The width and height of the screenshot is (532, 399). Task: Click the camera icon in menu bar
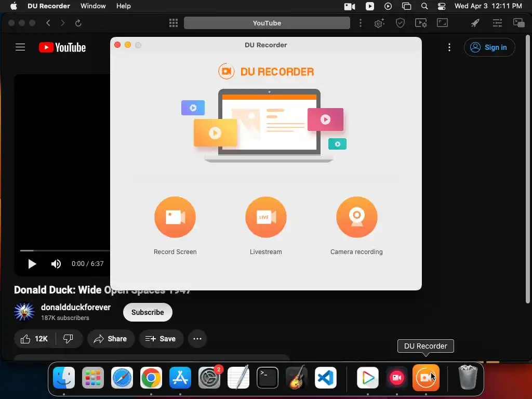coord(350,6)
